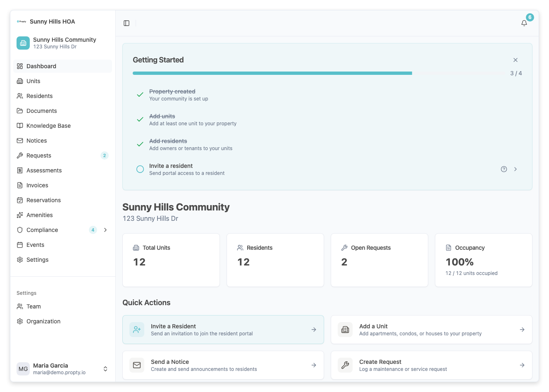Expand the Invite a resident step arrow
Viewport: 549px width, 392px height.
[x=515, y=169]
